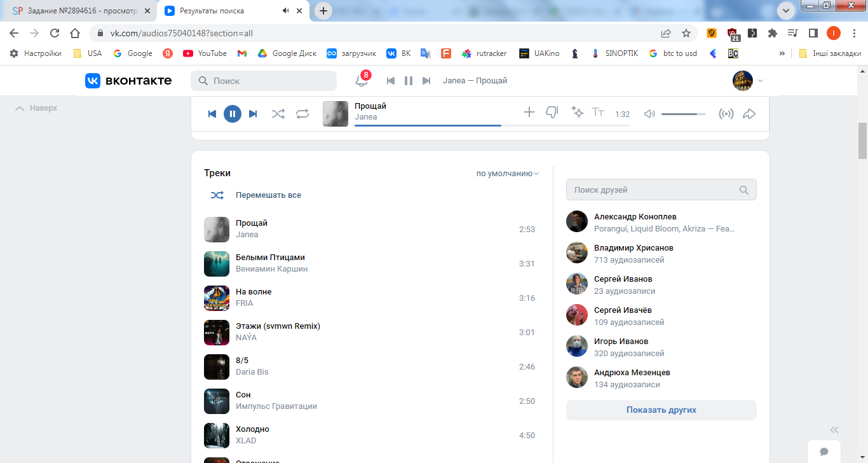Open the chat messenger bubble icon
Screen dimensions: 868x463
[x=824, y=452]
